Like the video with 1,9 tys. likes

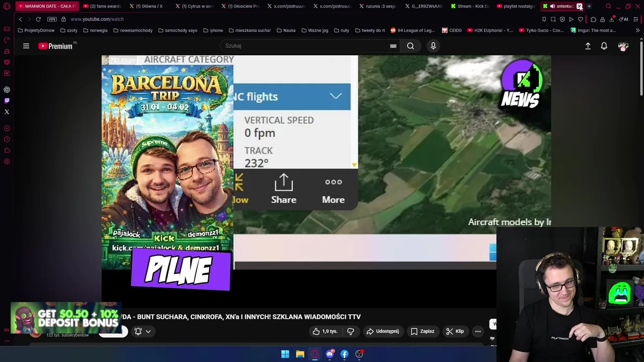(x=325, y=331)
